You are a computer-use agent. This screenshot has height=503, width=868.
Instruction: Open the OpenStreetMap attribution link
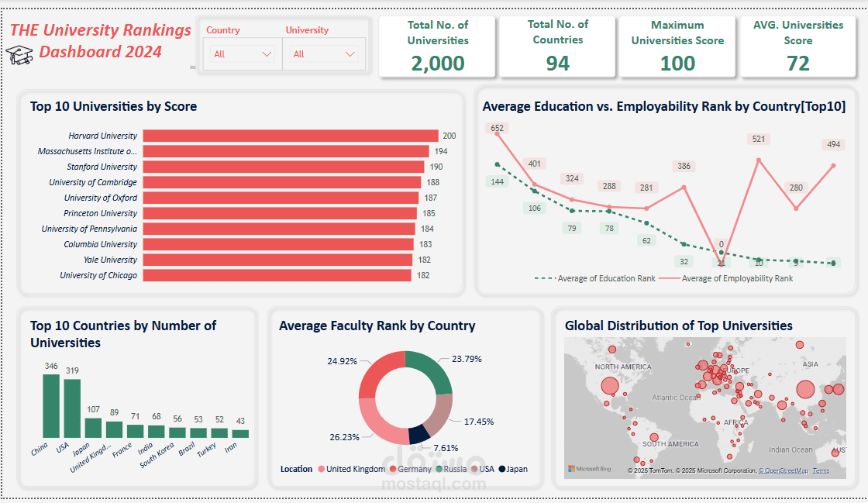point(783,471)
